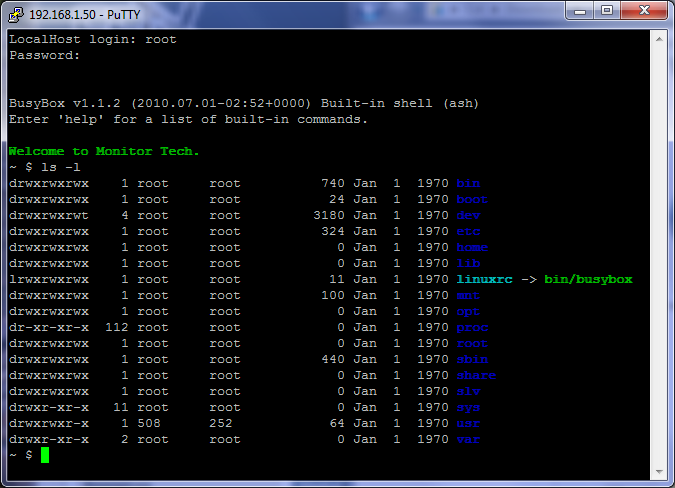The height and width of the screenshot is (488, 675).
Task: Click the 'linuxrc' symlink name
Action: 484,280
